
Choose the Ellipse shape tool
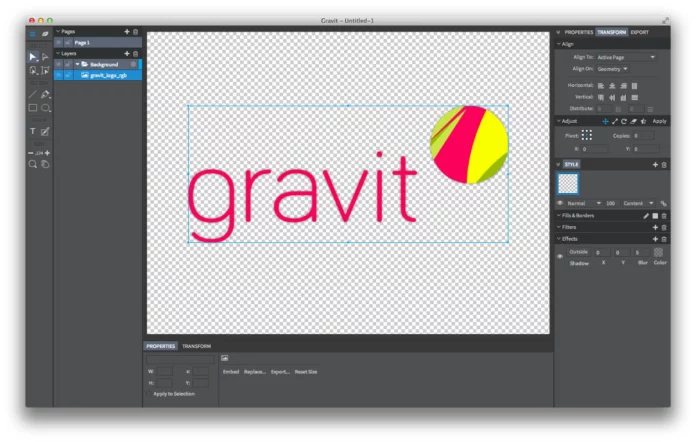[x=45, y=108]
